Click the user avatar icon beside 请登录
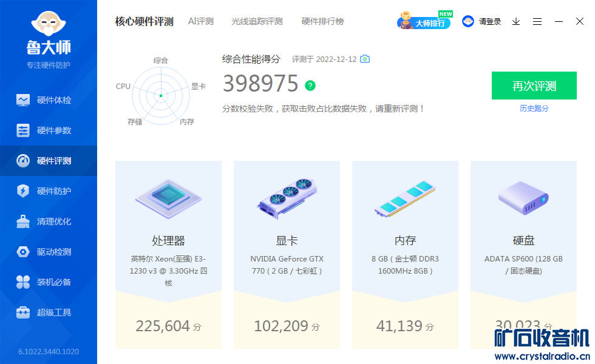The width and height of the screenshot is (595, 364). pyautogui.click(x=468, y=21)
